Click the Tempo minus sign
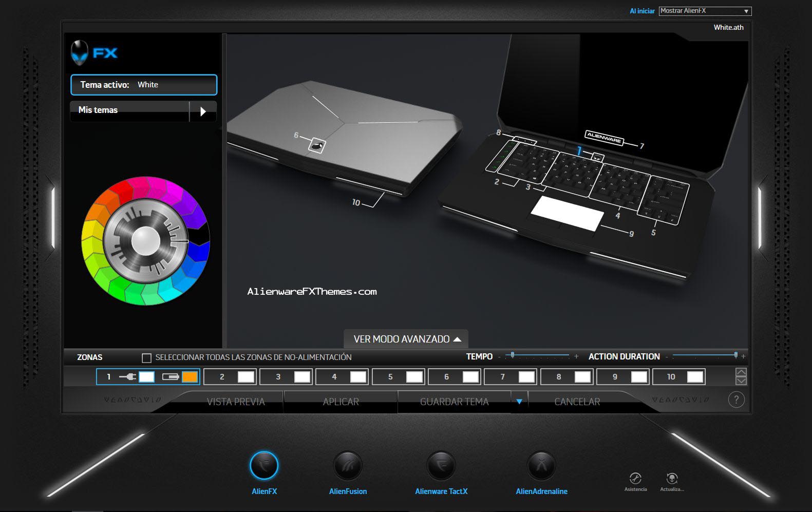 [499, 356]
